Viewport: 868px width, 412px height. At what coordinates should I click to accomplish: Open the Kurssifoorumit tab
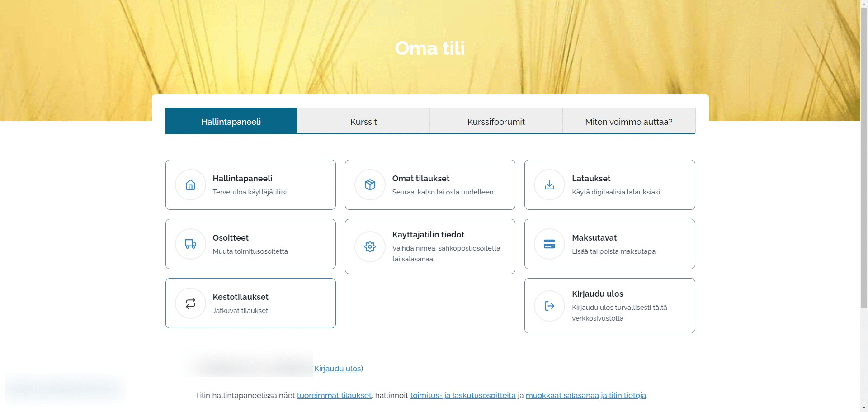(496, 122)
